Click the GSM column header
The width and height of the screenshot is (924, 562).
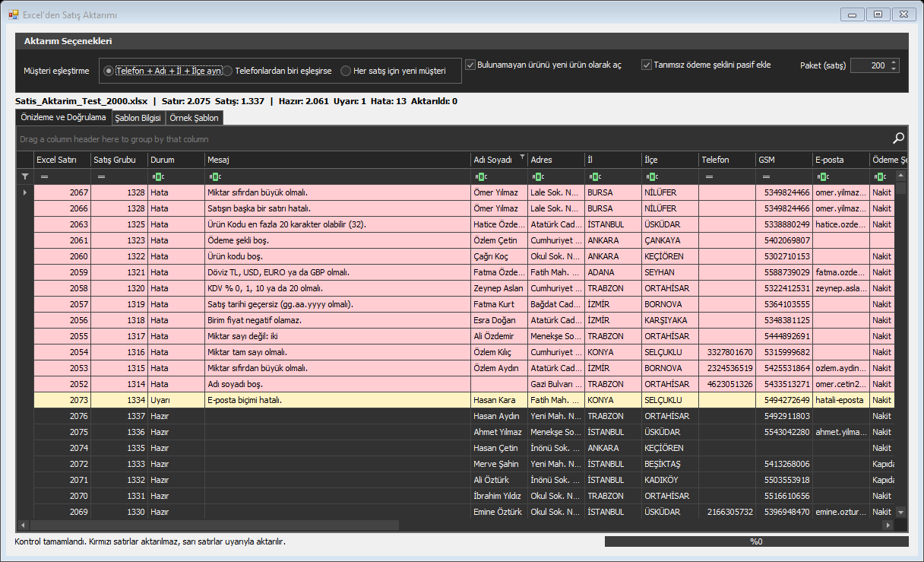tap(784, 160)
